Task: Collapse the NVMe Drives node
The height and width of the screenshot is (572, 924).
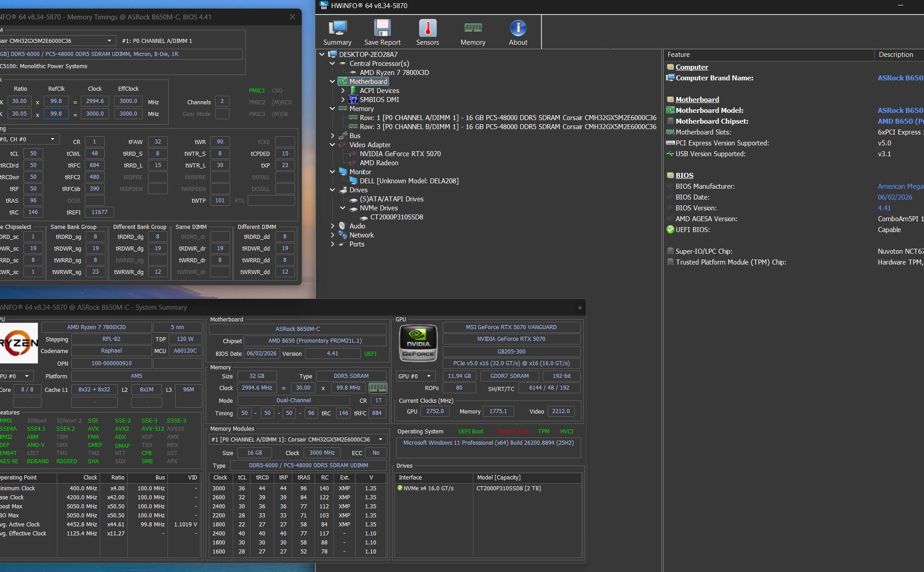Action: [x=343, y=208]
